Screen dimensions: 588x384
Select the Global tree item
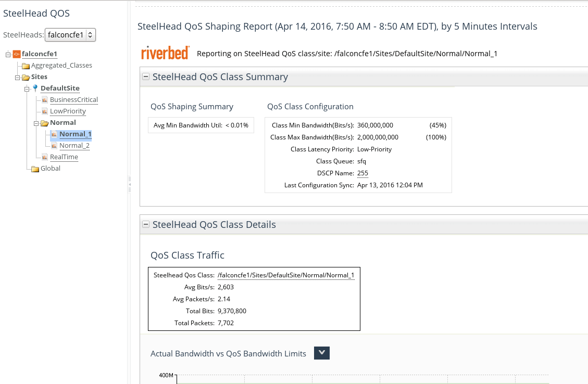[50, 168]
